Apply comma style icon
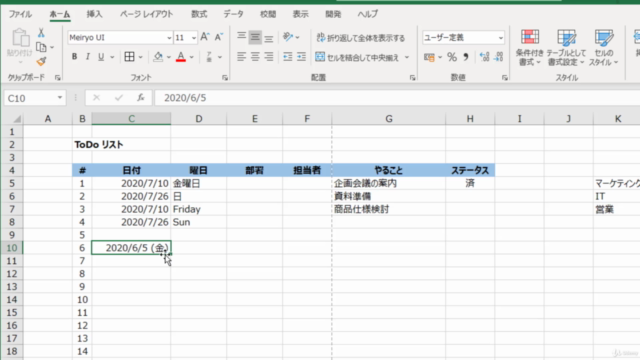The image size is (640, 360). (466, 57)
